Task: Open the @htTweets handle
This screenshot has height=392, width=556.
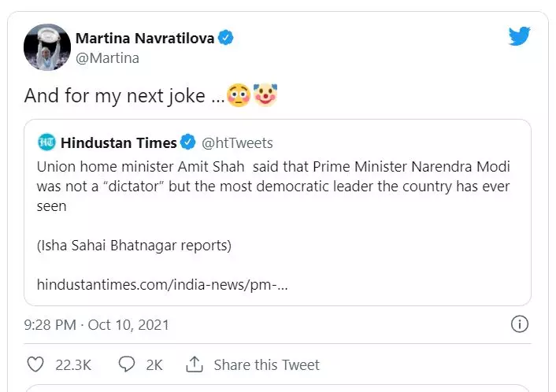Action: point(238,142)
